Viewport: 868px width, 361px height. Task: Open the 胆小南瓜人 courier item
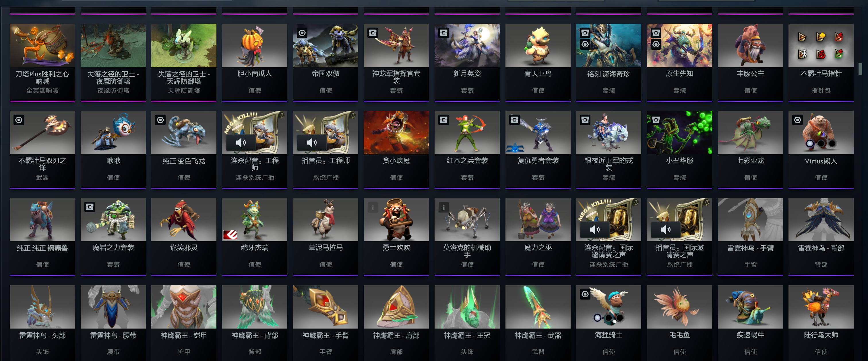(x=255, y=62)
